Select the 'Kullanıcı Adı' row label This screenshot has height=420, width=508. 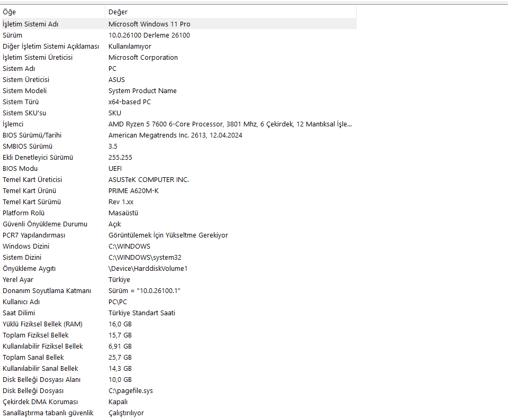coord(21,302)
